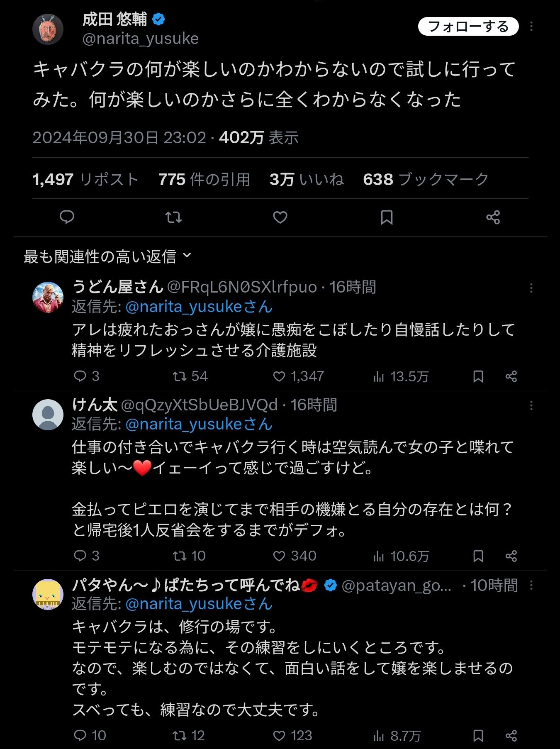Image resolution: width=560 pixels, height=749 pixels.
Task: Open the 1,497 リポスト list
Action: click(x=85, y=179)
